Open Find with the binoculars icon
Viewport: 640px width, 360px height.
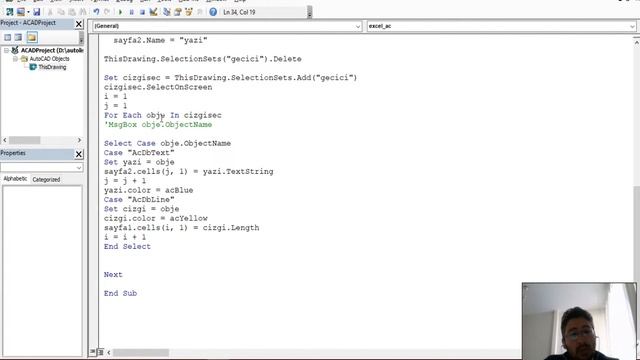82,12
